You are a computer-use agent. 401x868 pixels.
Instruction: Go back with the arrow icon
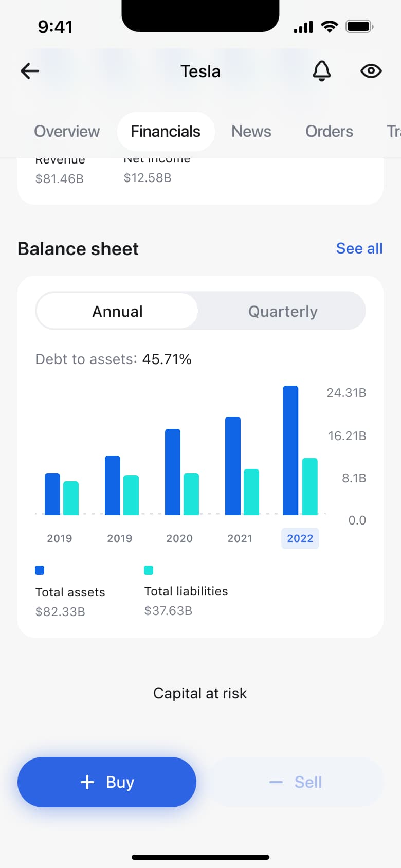30,71
